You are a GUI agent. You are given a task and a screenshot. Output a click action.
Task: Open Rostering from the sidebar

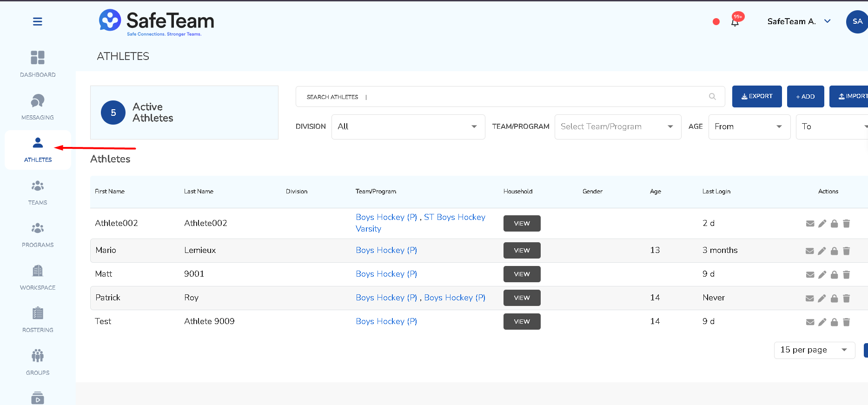coord(38,320)
